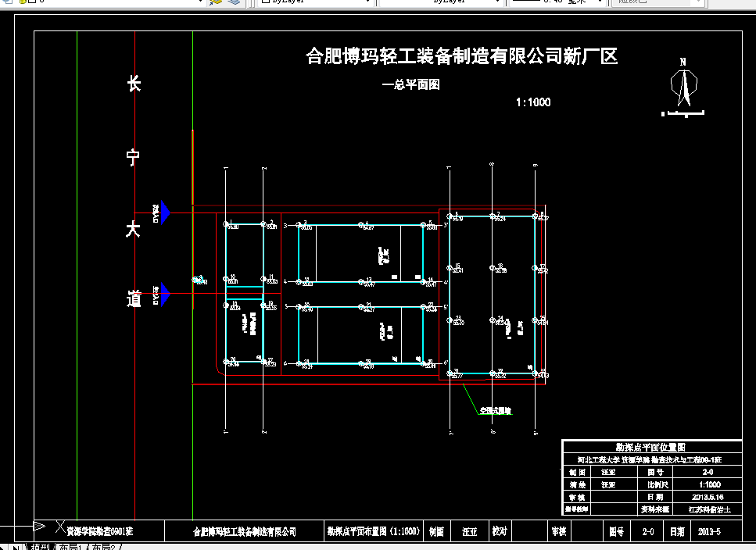Click the north arrow symbol in the drawing
The height and width of the screenshot is (550, 756).
[x=684, y=86]
